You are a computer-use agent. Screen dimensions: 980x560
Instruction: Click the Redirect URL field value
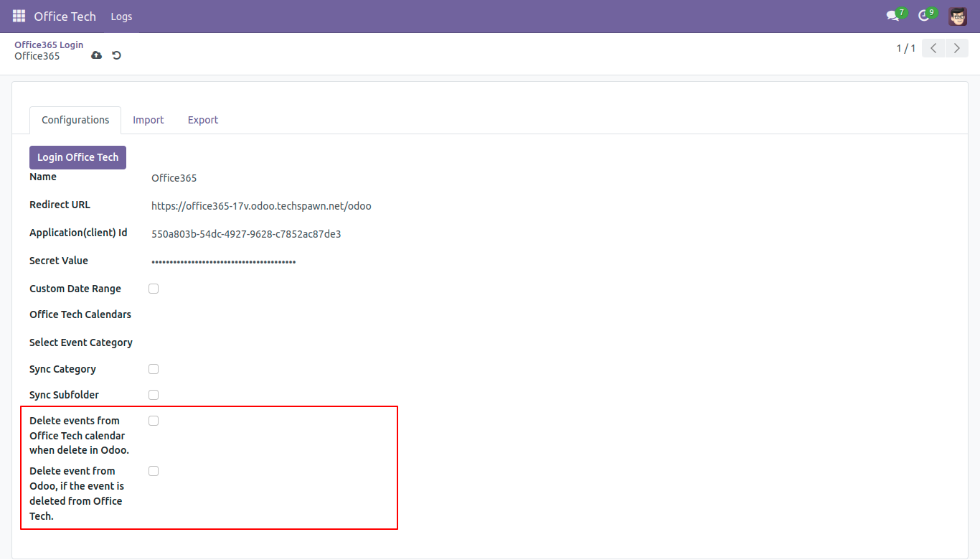click(x=261, y=206)
